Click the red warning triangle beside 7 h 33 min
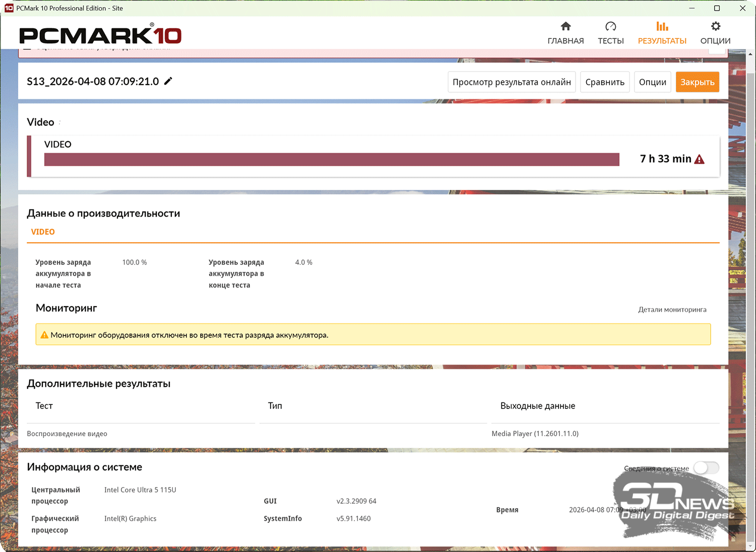 coord(699,160)
